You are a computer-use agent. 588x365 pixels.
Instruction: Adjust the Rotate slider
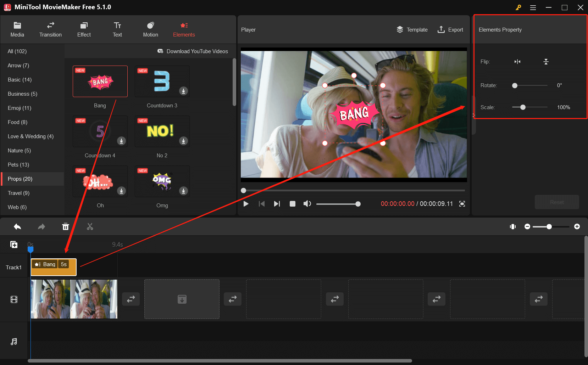pyautogui.click(x=530, y=85)
